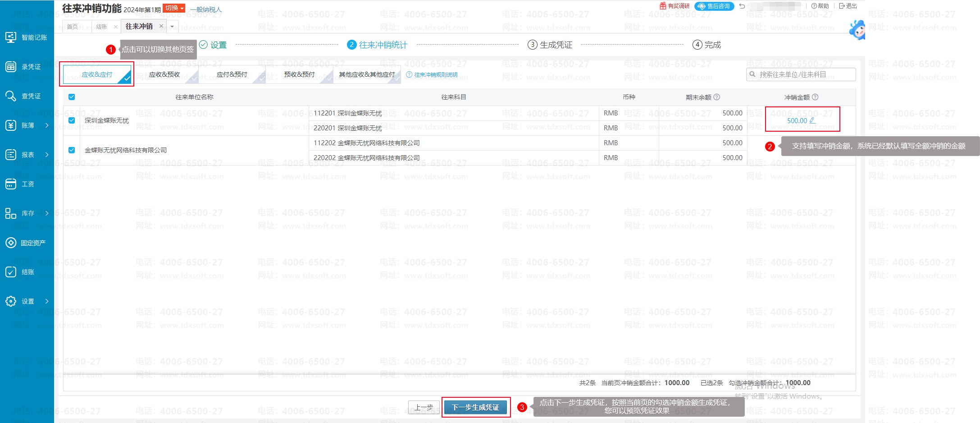
Task: Click the 工资 payroll icon
Action: pos(11,184)
